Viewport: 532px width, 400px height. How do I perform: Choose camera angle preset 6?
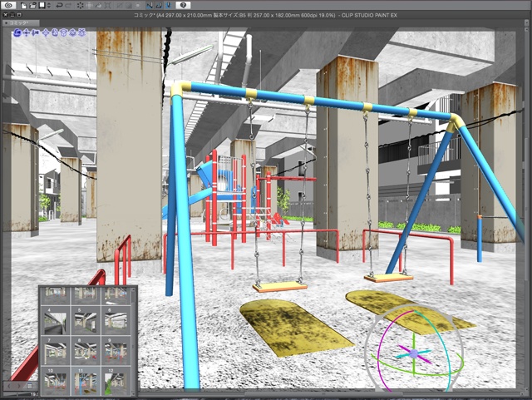pyautogui.click(x=116, y=320)
